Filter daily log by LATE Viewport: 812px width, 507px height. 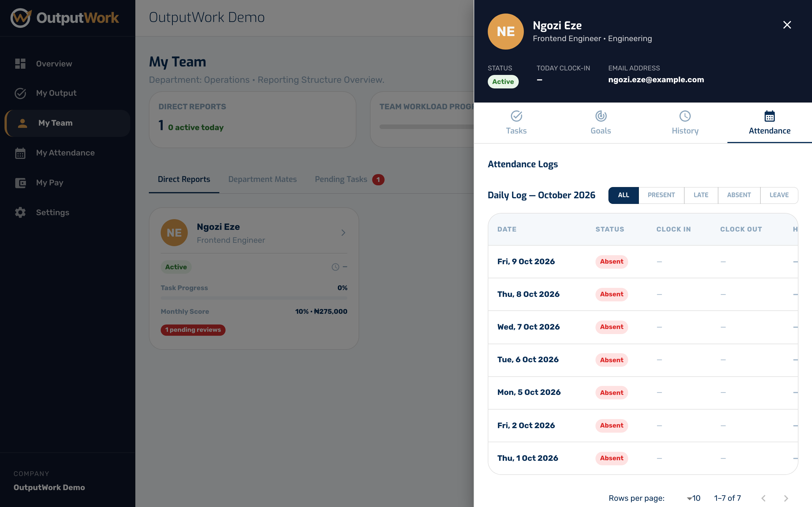pos(701,195)
